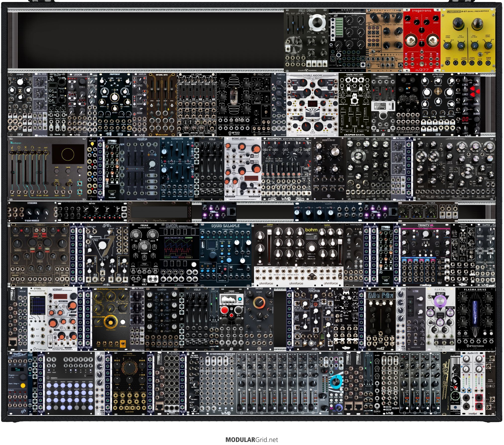
Task: Select the Intellijel Audio I/O module
Action: coord(473,383)
